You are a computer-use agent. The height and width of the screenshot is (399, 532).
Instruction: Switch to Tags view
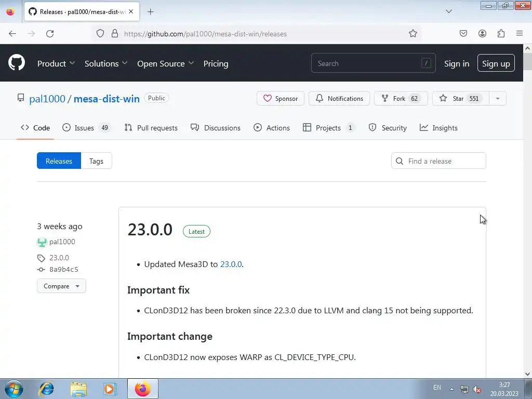click(96, 161)
